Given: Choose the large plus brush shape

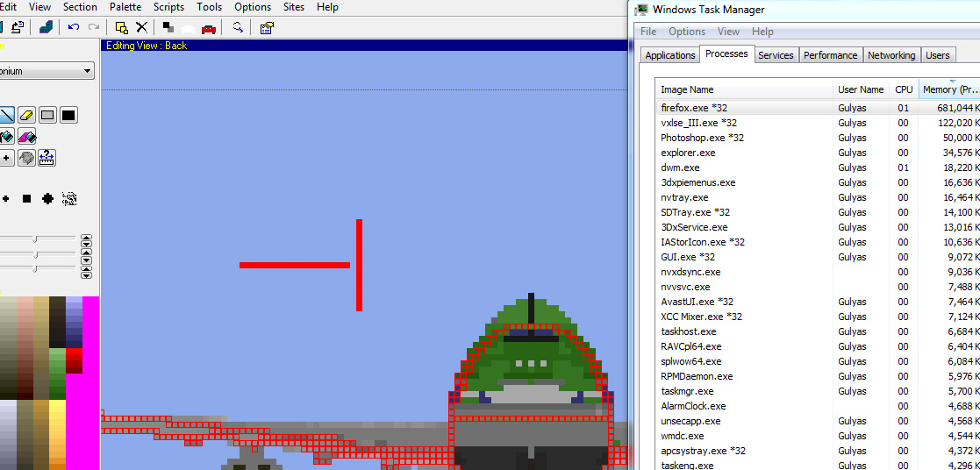Looking at the screenshot, I should click(x=47, y=199).
